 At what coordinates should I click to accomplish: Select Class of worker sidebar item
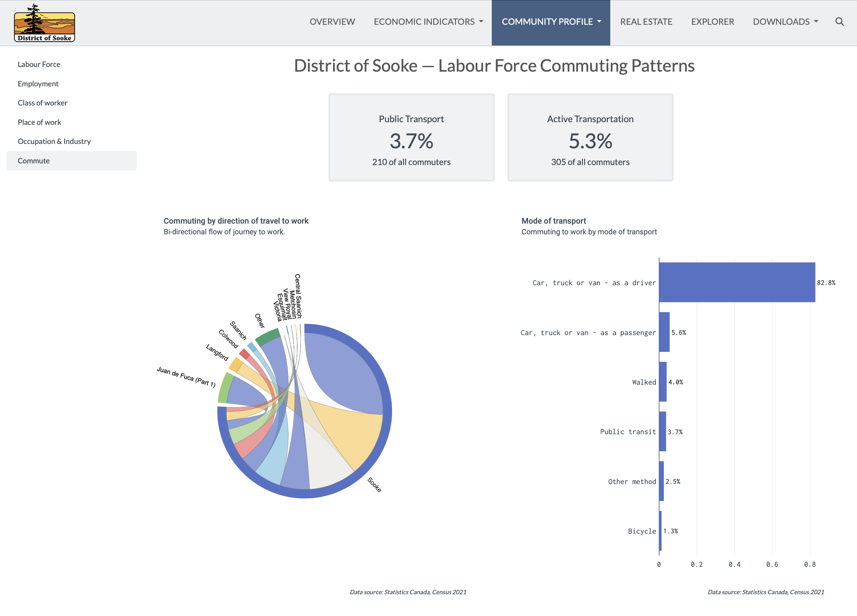(x=42, y=103)
